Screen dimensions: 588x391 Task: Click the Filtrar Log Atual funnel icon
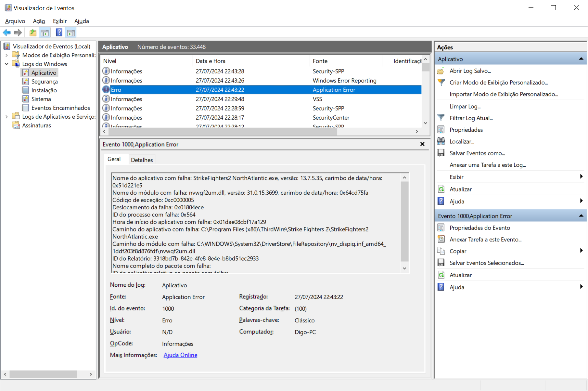(441, 118)
